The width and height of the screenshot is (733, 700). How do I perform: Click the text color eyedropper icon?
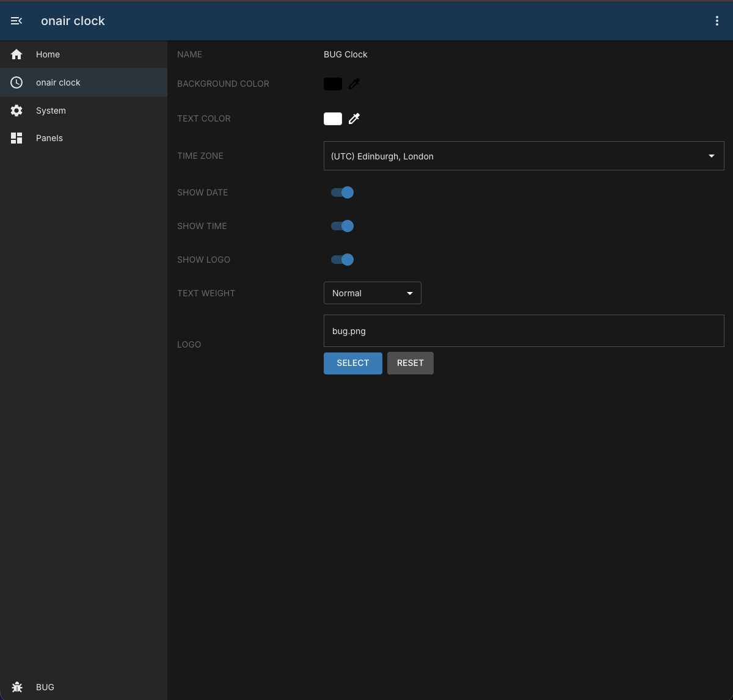(x=354, y=118)
